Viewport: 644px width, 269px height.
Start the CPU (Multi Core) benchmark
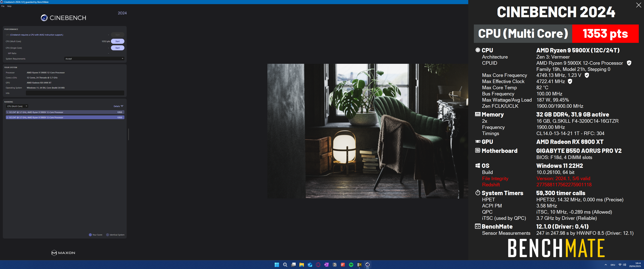pos(117,41)
